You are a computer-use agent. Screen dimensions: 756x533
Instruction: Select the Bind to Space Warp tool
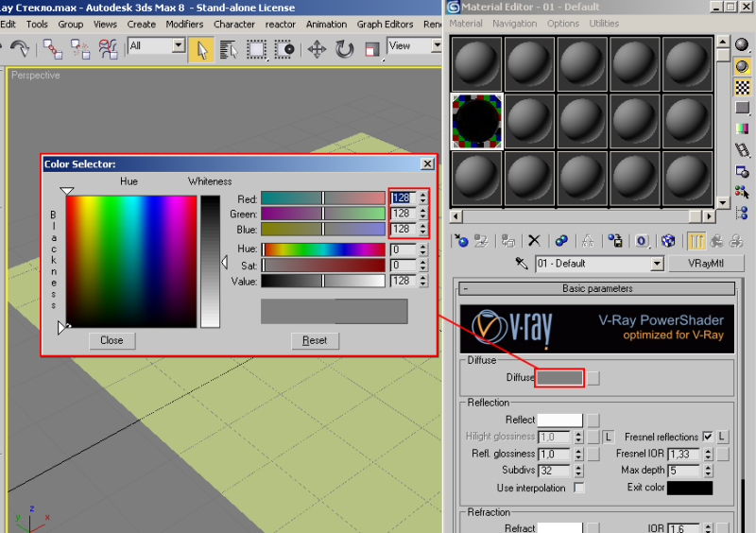coord(108,49)
